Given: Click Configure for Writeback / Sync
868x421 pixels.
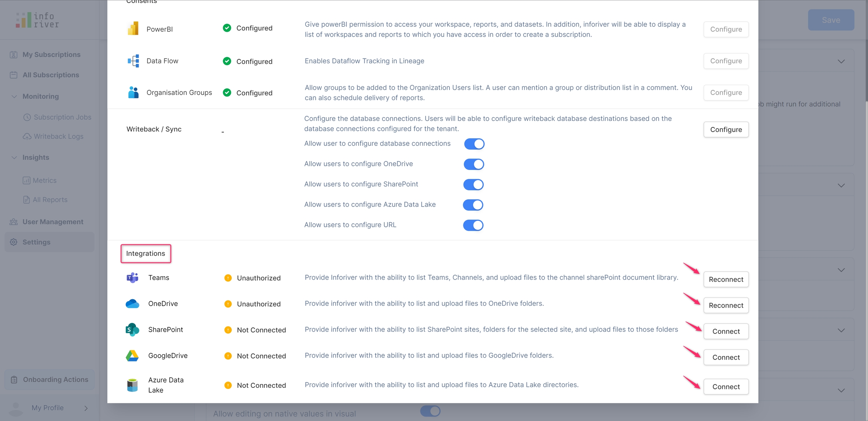Looking at the screenshot, I should pyautogui.click(x=726, y=130).
